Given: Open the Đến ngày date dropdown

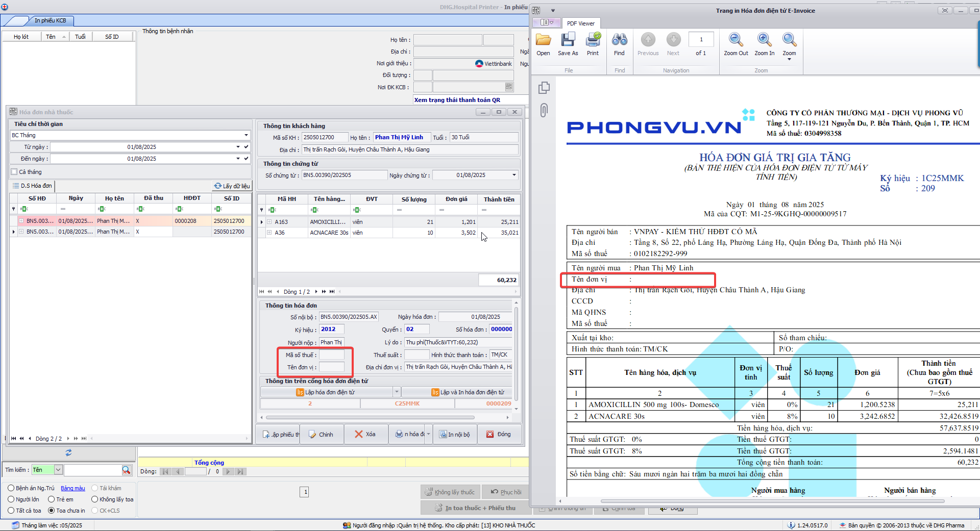Looking at the screenshot, I should (238, 159).
